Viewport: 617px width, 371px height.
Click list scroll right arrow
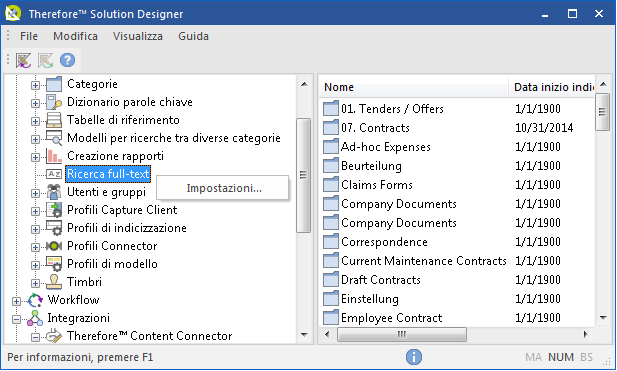tap(585, 335)
